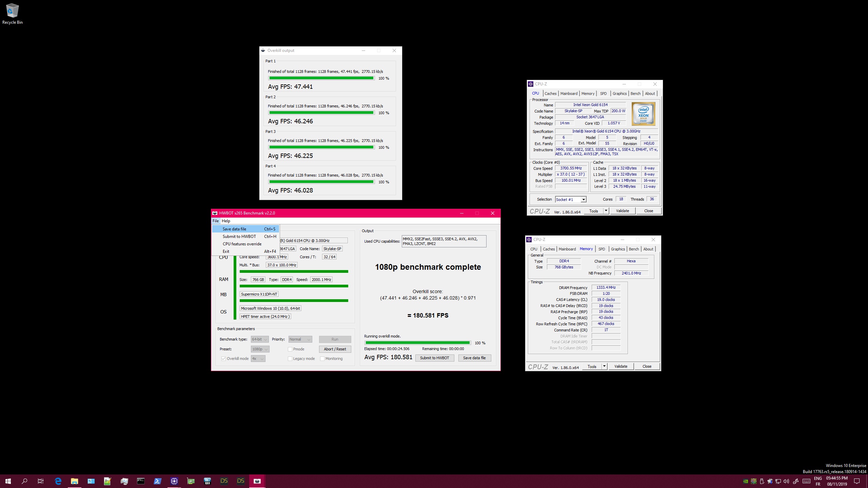The height and width of the screenshot is (488, 868).
Task: Open the green circuit board taskbar icon
Action: coord(191,481)
